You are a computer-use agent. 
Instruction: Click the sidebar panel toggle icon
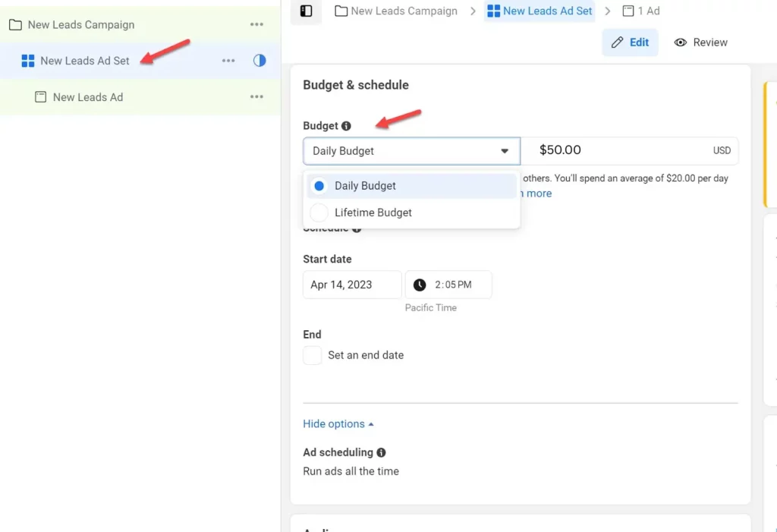tap(306, 11)
